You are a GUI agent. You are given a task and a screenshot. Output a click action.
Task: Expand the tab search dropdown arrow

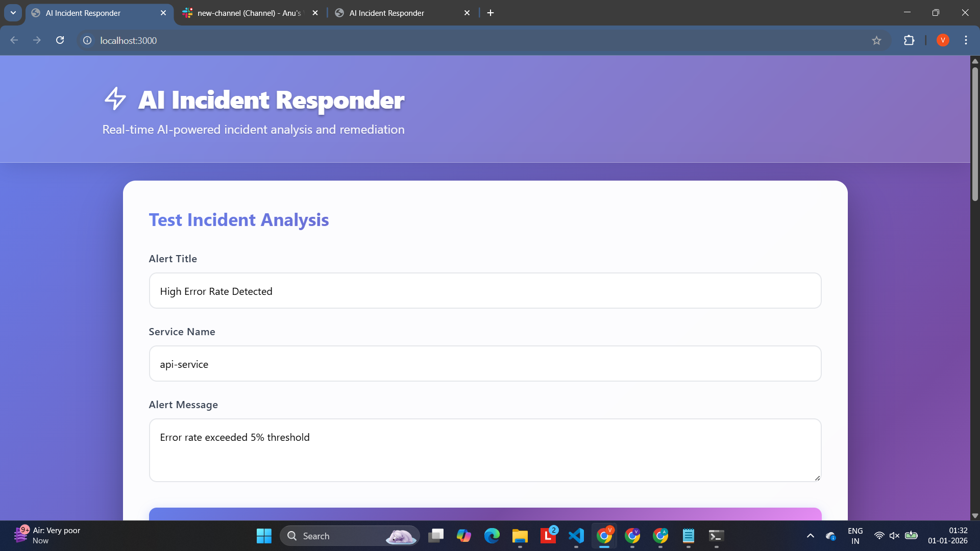(x=13, y=13)
